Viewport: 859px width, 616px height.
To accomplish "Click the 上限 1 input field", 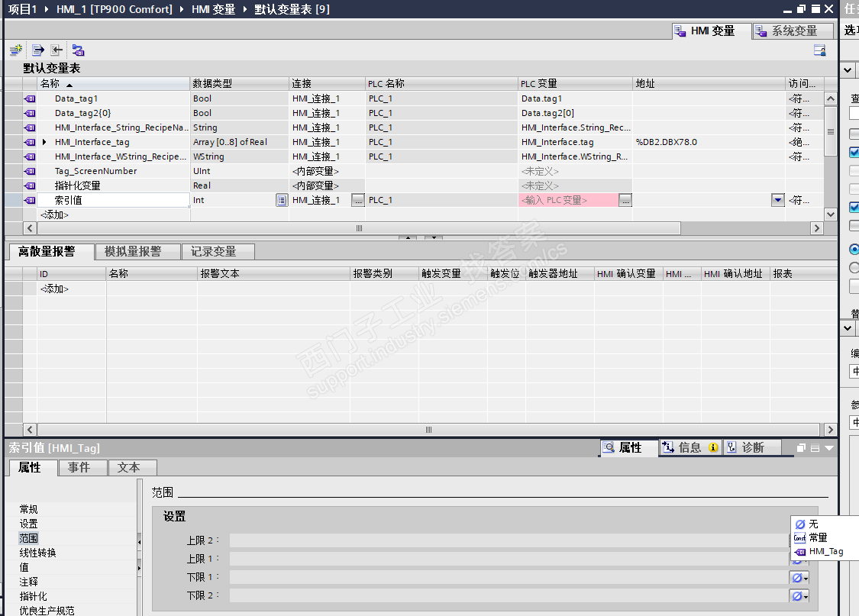I will pyautogui.click(x=509, y=559).
